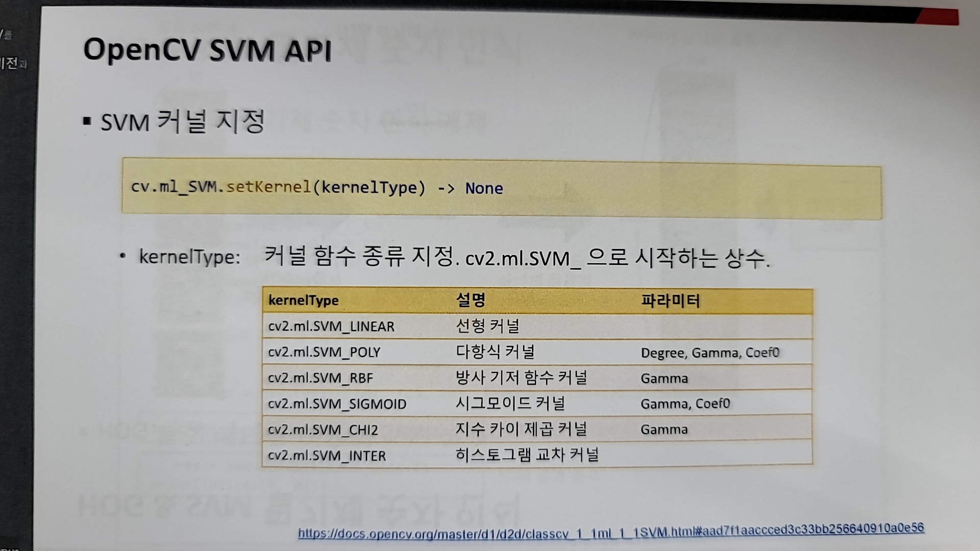Screen dimensions: 980x551
Task: Open the docs.opencv.org SVM documentation link
Action: coord(611,531)
